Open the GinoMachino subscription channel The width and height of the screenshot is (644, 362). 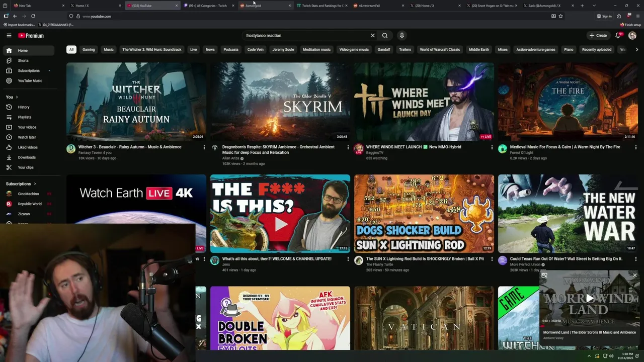(28, 194)
